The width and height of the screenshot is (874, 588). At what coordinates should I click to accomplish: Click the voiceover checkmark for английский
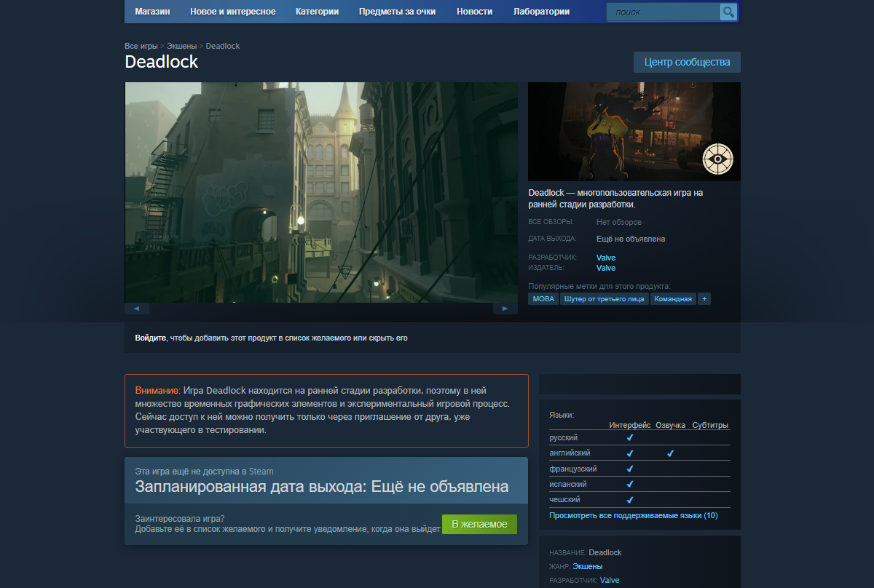point(671,453)
